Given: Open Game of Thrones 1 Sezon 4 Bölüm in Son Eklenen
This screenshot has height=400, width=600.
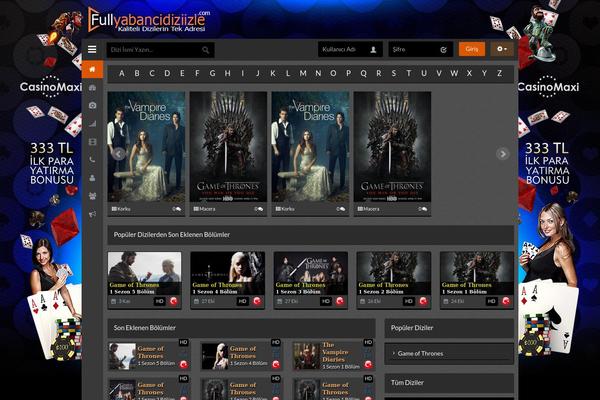Looking at the screenshot, I should point(241,355).
